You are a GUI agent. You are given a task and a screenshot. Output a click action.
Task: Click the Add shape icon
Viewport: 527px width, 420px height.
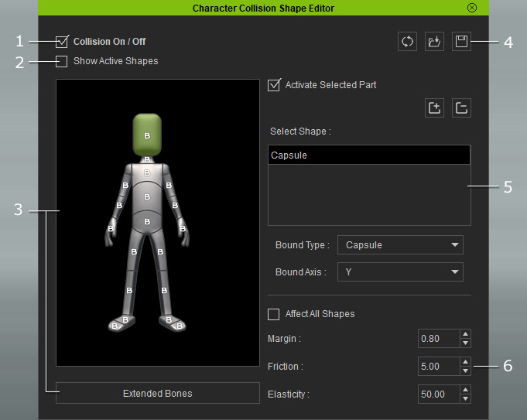(x=434, y=108)
